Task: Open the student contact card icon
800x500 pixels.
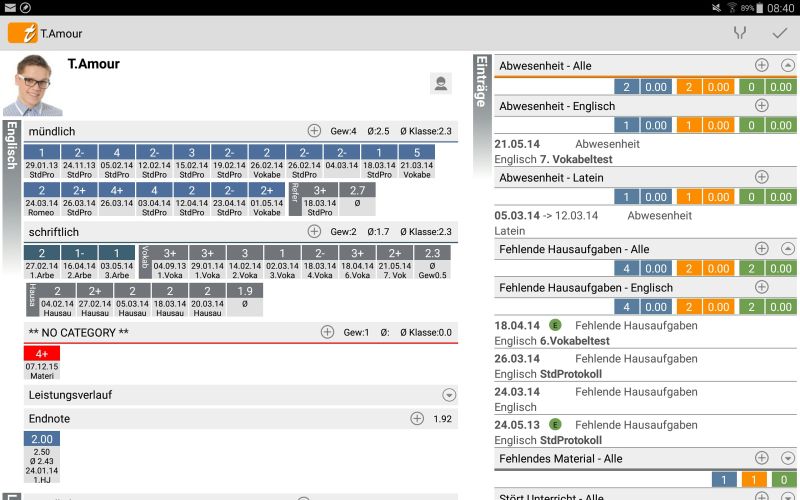Action: [x=440, y=84]
